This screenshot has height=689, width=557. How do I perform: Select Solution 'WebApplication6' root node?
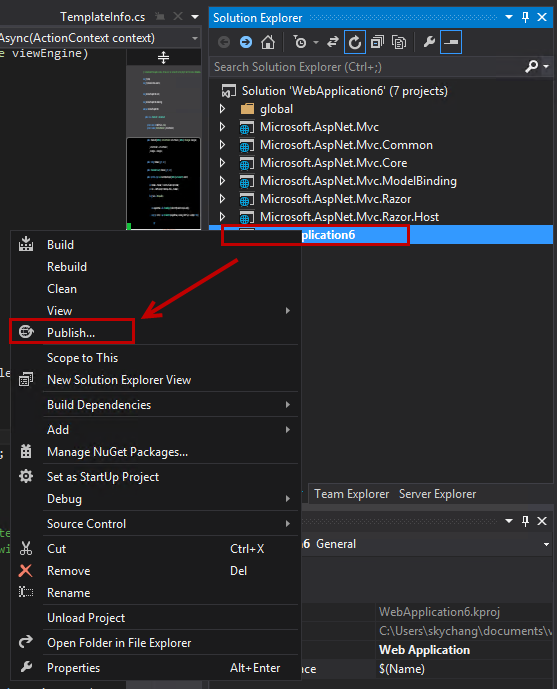(344, 91)
